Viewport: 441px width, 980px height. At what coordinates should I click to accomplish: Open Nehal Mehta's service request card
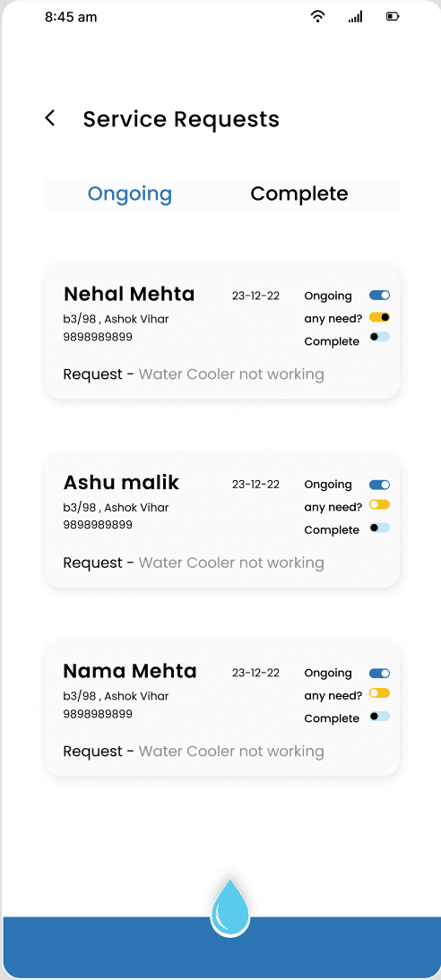click(x=222, y=331)
